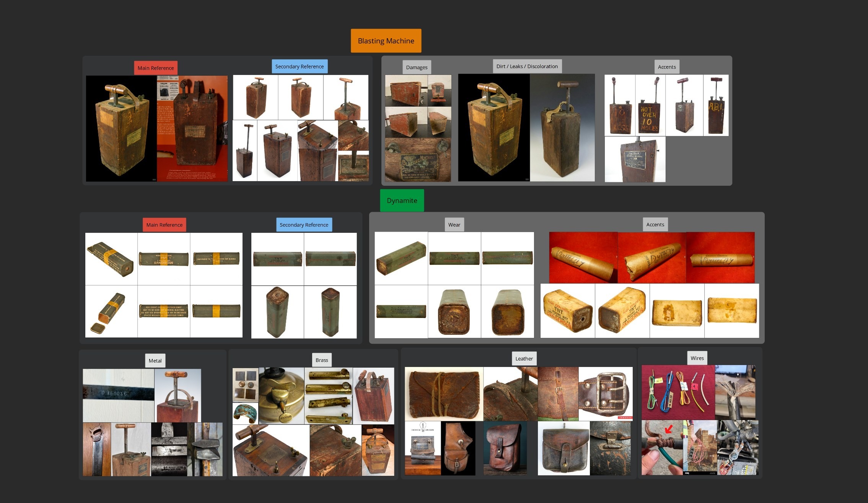Select the Wear label

pyautogui.click(x=454, y=224)
